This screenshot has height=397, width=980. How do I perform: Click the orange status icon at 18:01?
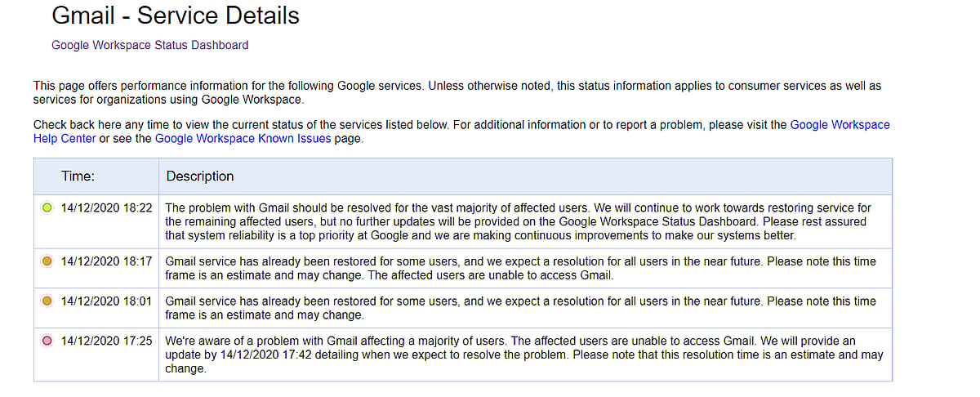click(x=47, y=301)
